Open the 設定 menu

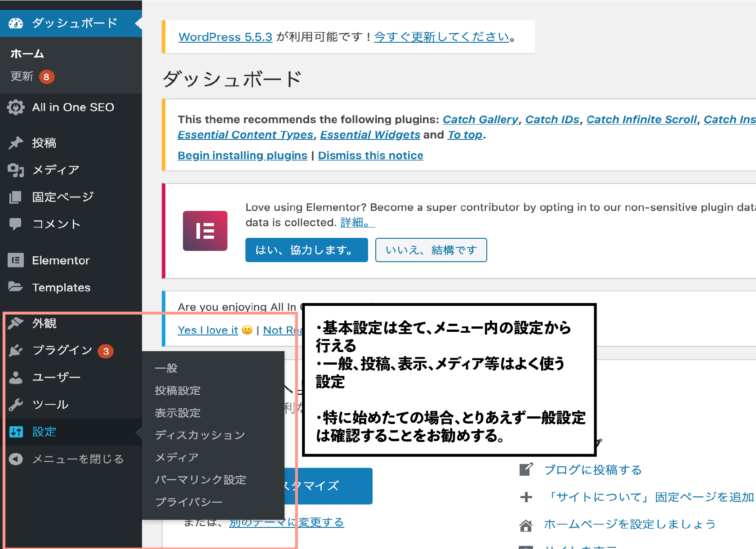[x=71, y=432]
